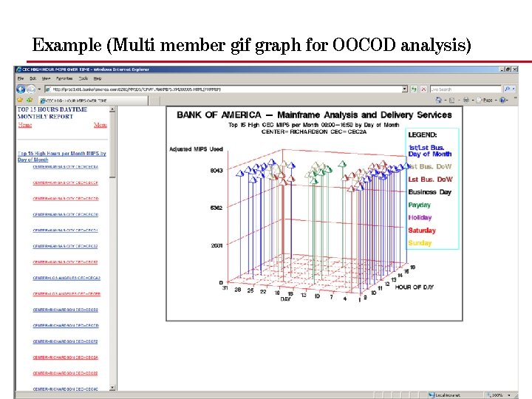The height and width of the screenshot is (399, 532).
Task: Click the Print icon in command bar
Action: coord(466,100)
